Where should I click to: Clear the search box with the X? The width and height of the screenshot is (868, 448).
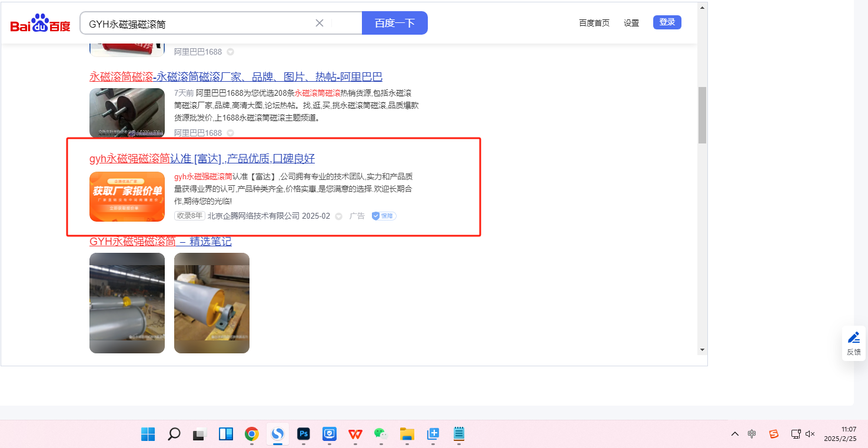click(x=320, y=23)
